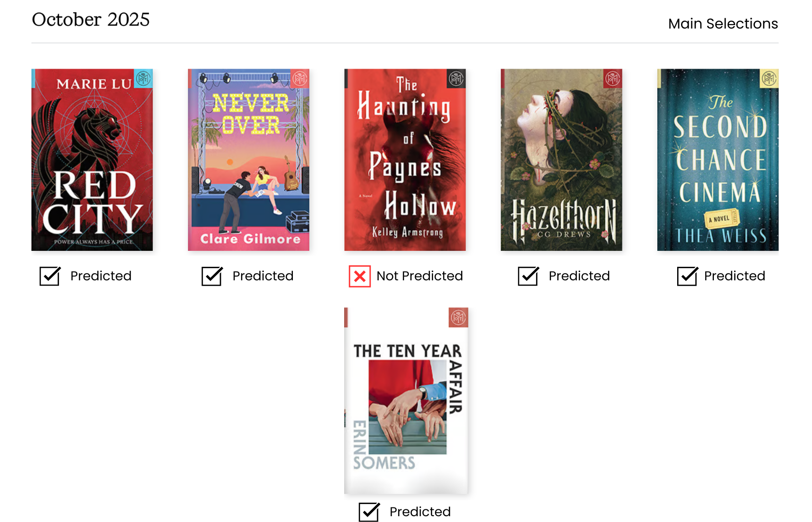This screenshot has width=812, height=522.
Task: Click the October 2025 heading
Action: tap(91, 20)
